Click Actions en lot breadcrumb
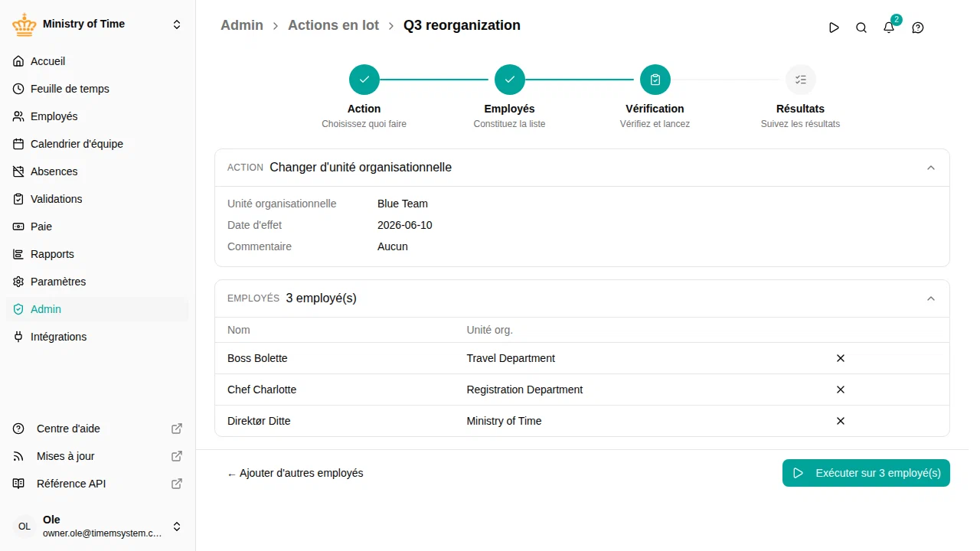 click(333, 25)
